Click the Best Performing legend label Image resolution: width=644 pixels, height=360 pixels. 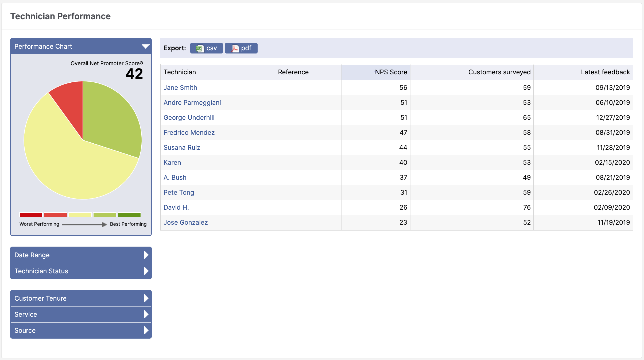tap(128, 224)
